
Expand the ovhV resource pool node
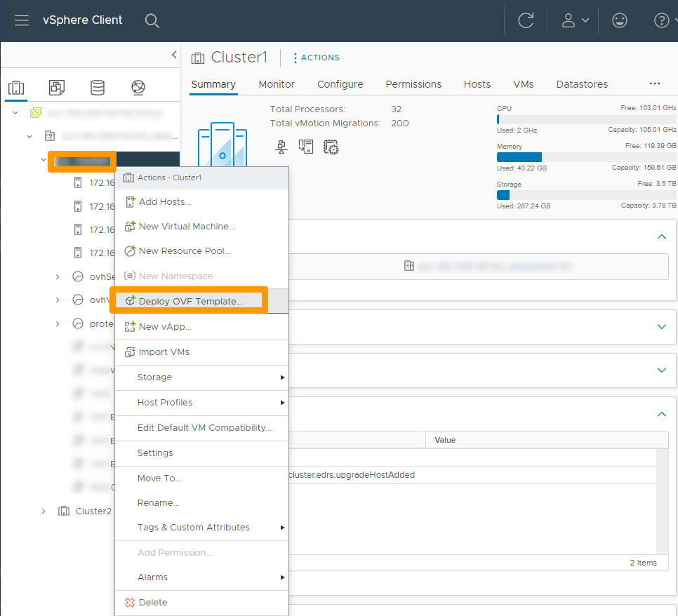click(x=58, y=300)
